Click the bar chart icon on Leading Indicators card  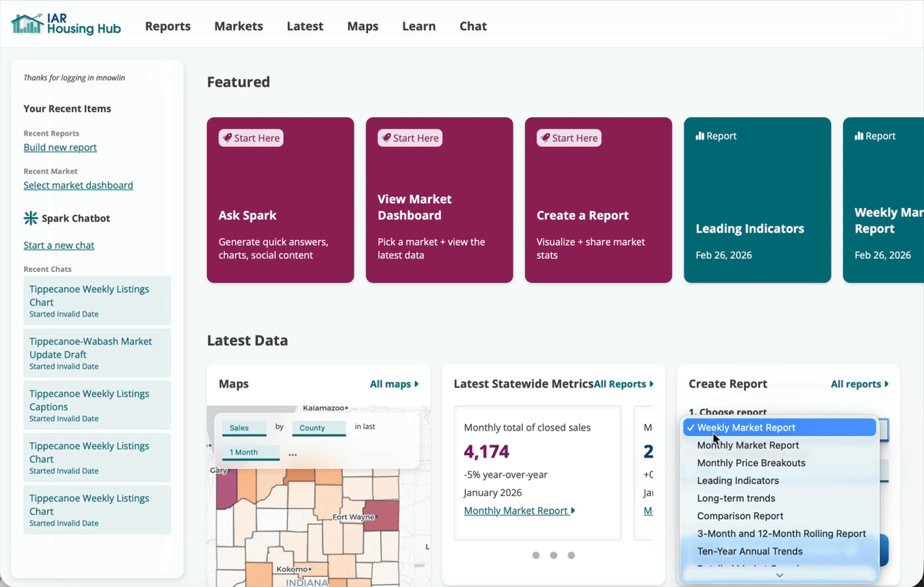[x=701, y=136]
